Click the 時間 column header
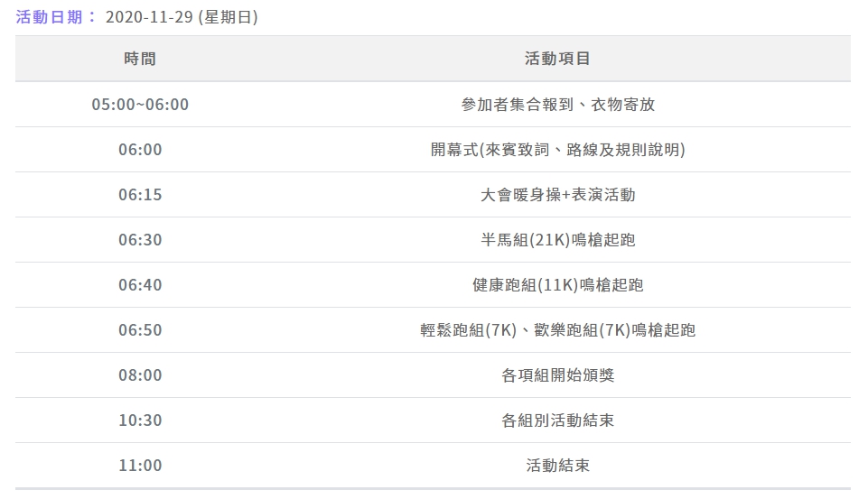The height and width of the screenshot is (499, 868). [140, 59]
